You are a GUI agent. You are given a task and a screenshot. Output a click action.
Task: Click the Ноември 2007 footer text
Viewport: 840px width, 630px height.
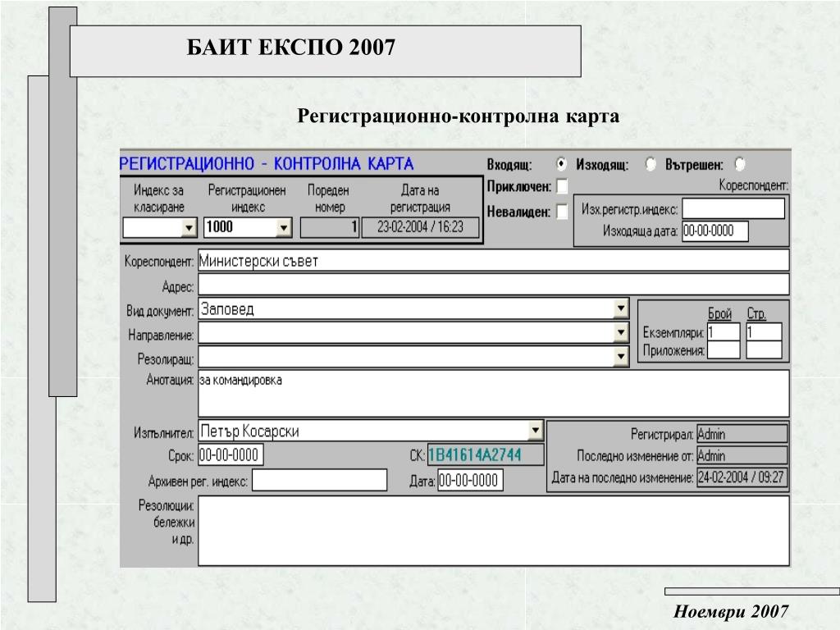coord(731,611)
